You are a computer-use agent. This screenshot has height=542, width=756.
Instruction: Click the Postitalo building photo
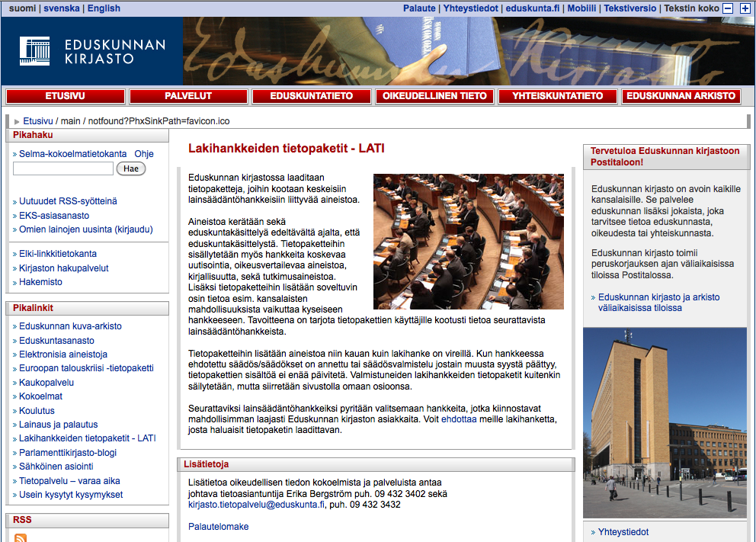665,423
